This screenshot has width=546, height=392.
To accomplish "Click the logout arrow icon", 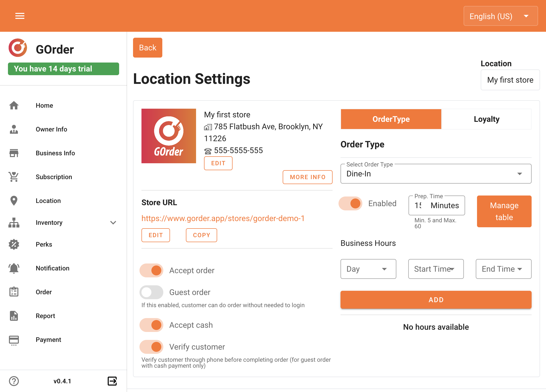I will (x=112, y=381).
